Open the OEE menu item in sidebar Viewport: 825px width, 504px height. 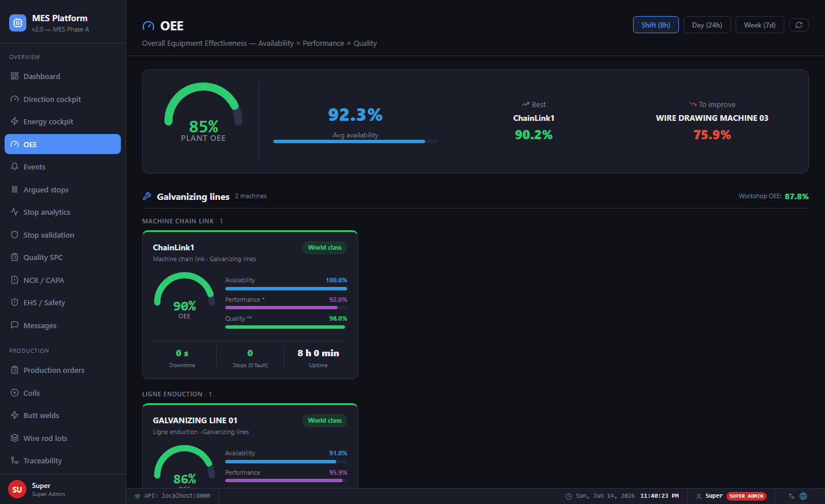click(x=62, y=144)
